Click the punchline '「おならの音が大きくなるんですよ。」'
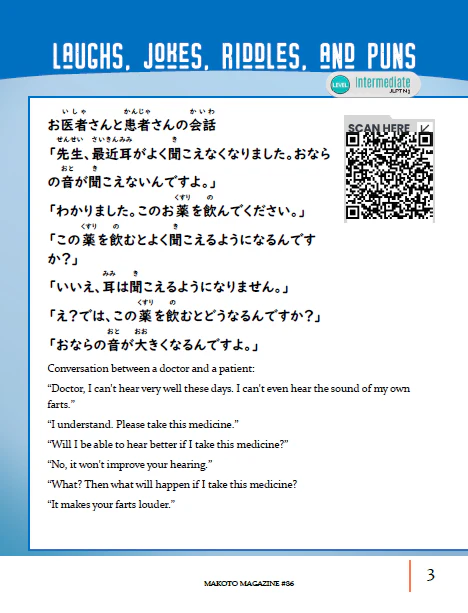The height and width of the screenshot is (613, 468). 153,345
